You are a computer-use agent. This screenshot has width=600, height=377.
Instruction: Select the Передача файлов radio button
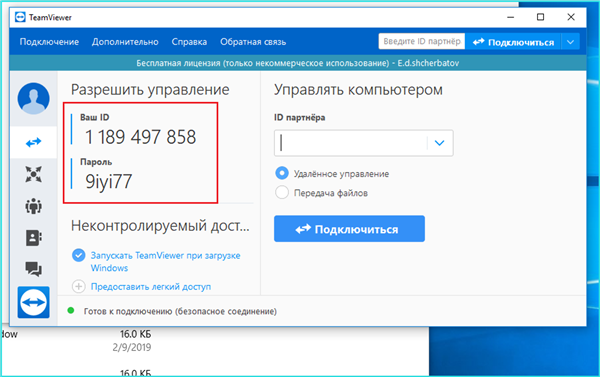pos(282,193)
